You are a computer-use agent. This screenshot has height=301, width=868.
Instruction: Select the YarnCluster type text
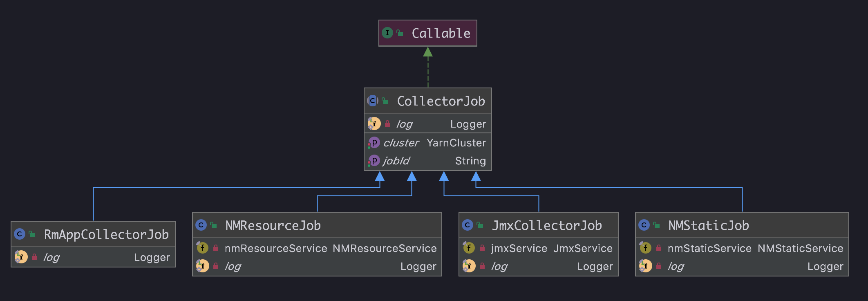456,143
